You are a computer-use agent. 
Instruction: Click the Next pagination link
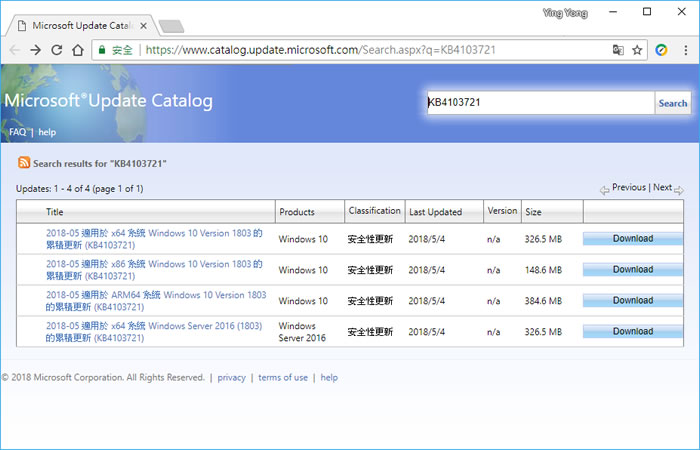point(662,188)
